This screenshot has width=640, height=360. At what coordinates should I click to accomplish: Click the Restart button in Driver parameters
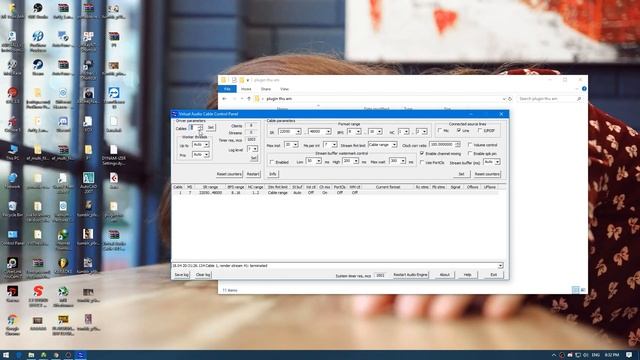click(x=253, y=174)
